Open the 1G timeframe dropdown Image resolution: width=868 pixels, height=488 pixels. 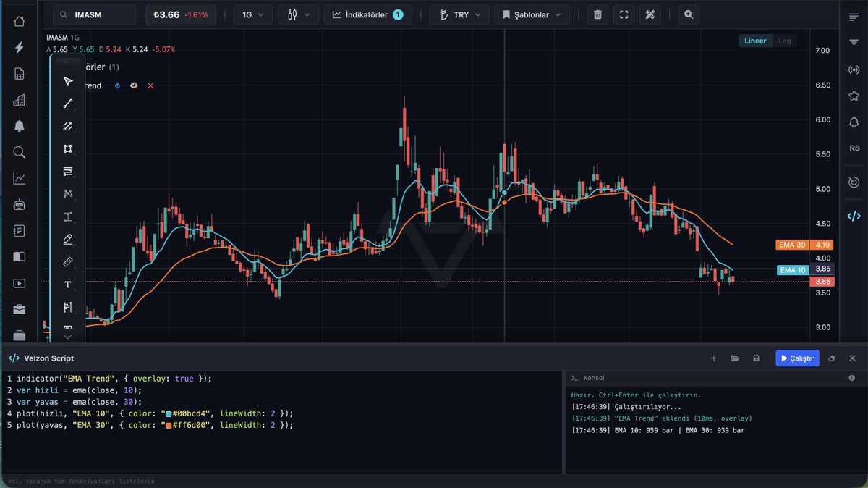[x=252, y=14]
